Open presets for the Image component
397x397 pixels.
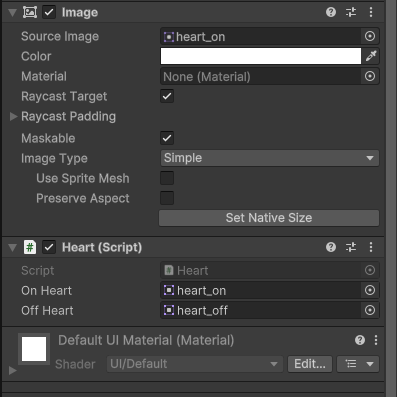[x=351, y=12]
